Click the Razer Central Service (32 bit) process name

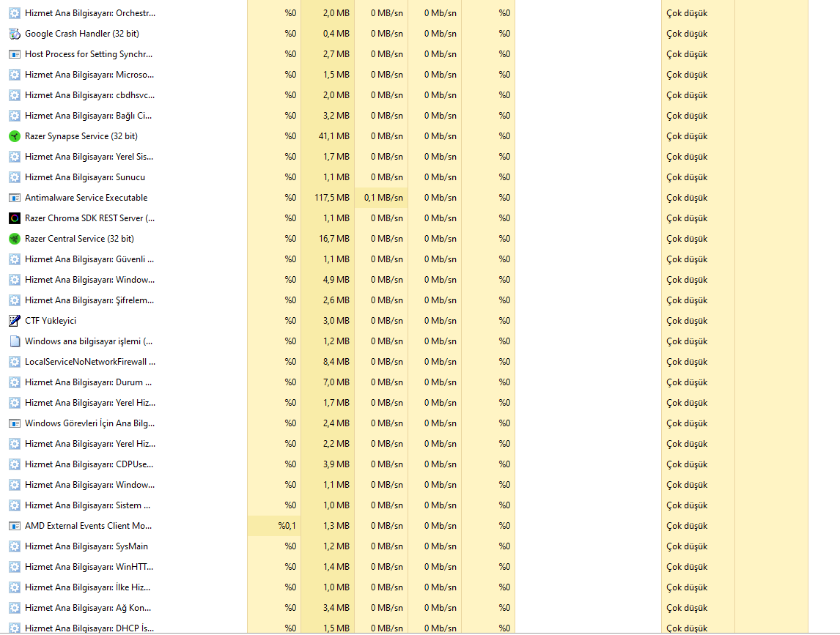coord(79,239)
